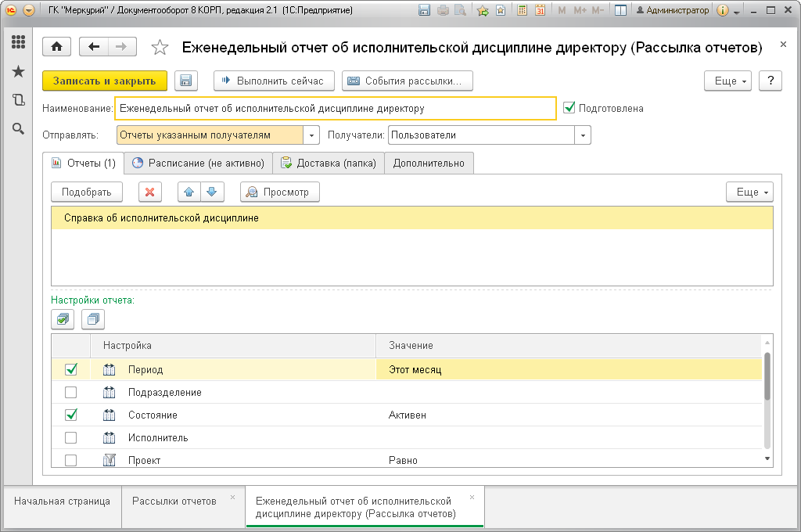Open the Еще menu in reports tab
Image resolution: width=801 pixels, height=532 pixels.
coord(749,192)
